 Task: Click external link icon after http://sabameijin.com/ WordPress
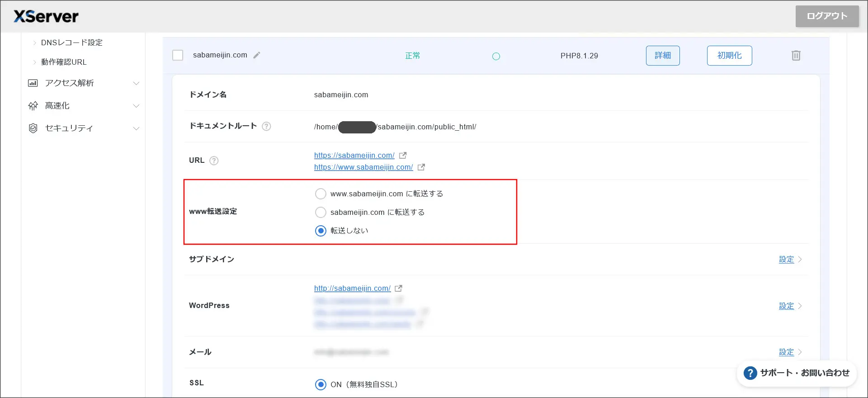[398, 288]
